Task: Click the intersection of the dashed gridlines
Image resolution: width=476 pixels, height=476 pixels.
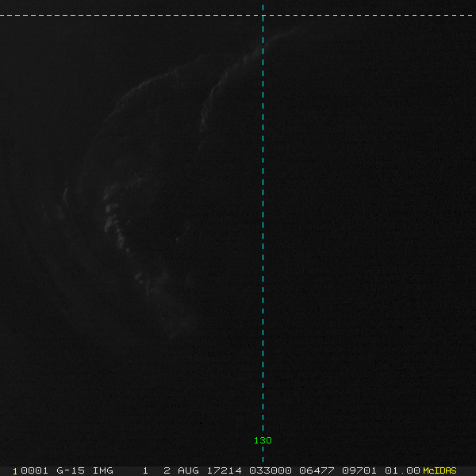Action: click(x=263, y=15)
